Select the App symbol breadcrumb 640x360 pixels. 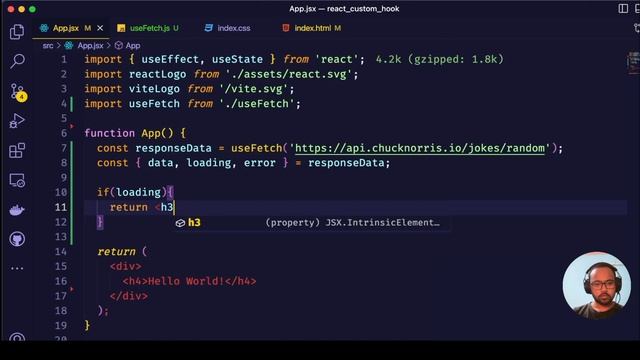click(x=133, y=46)
